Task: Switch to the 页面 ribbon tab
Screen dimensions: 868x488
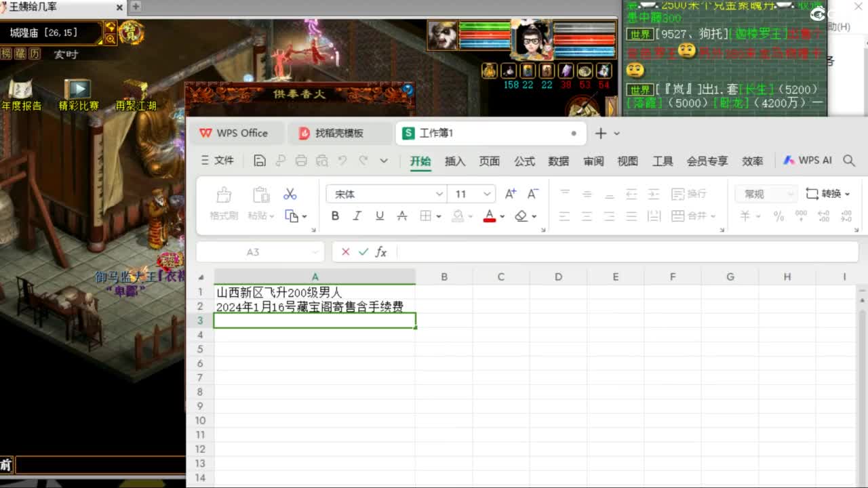Action: [490, 161]
